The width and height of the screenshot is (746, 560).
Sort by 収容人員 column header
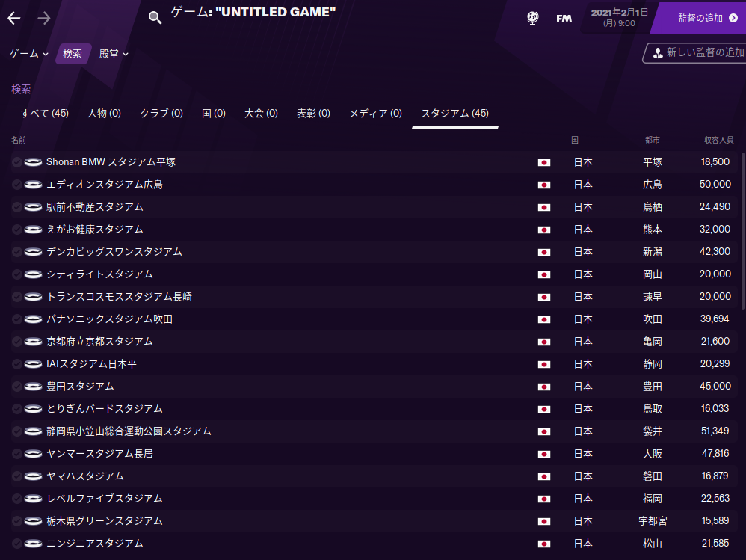point(719,140)
